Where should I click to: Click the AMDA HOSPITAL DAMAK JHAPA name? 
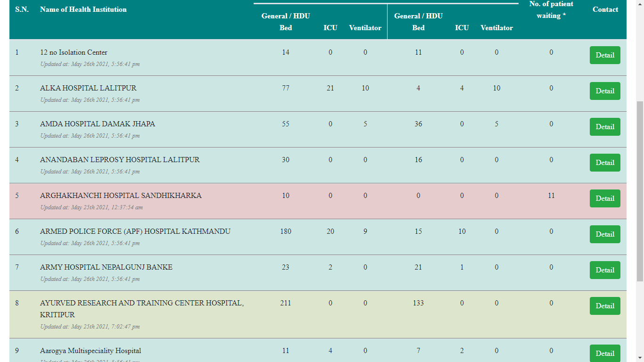[x=98, y=124]
